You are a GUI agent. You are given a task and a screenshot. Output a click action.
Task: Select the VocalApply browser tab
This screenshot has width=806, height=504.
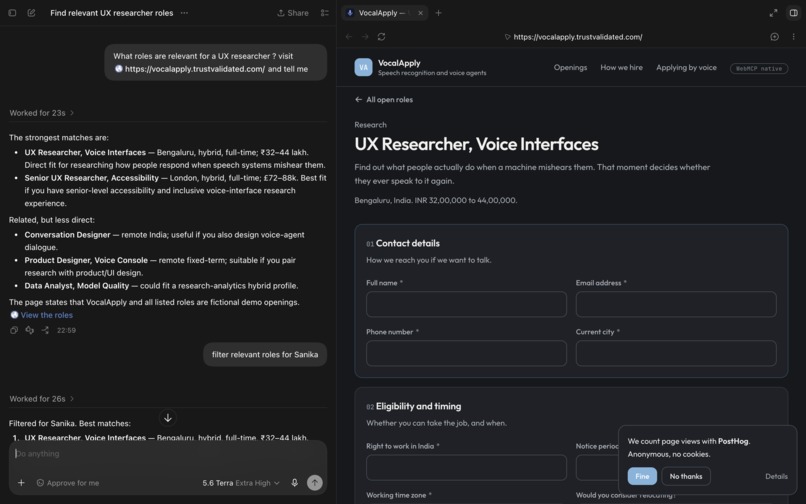384,13
